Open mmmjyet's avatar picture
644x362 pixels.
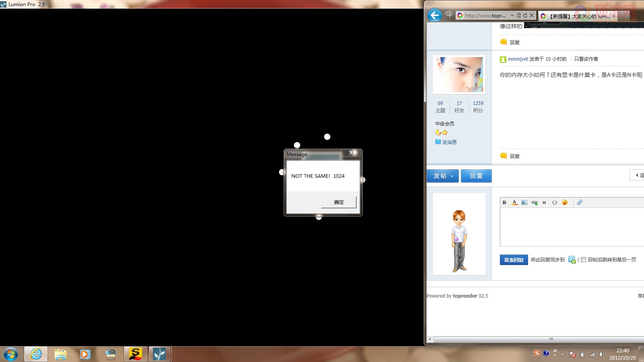pos(459,75)
